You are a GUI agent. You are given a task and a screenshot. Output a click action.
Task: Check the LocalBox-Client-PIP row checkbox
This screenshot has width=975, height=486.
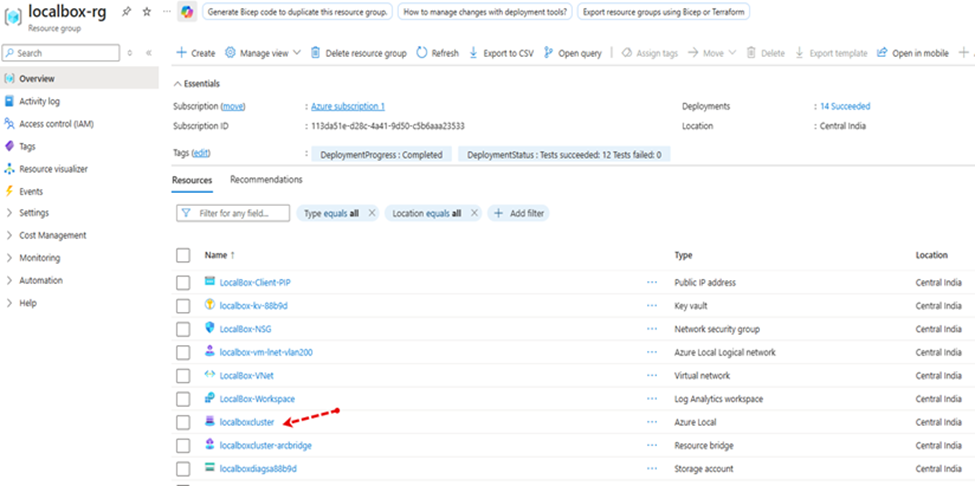183,283
